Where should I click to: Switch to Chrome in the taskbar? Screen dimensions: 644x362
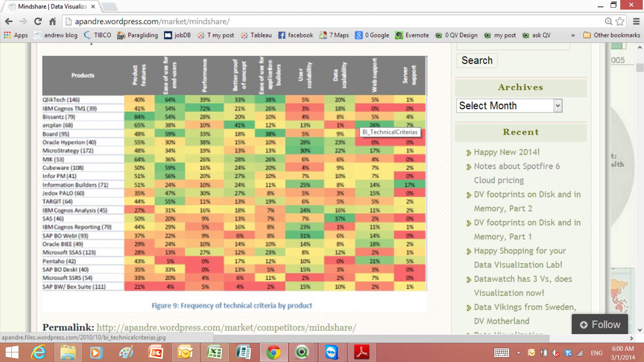point(274,353)
